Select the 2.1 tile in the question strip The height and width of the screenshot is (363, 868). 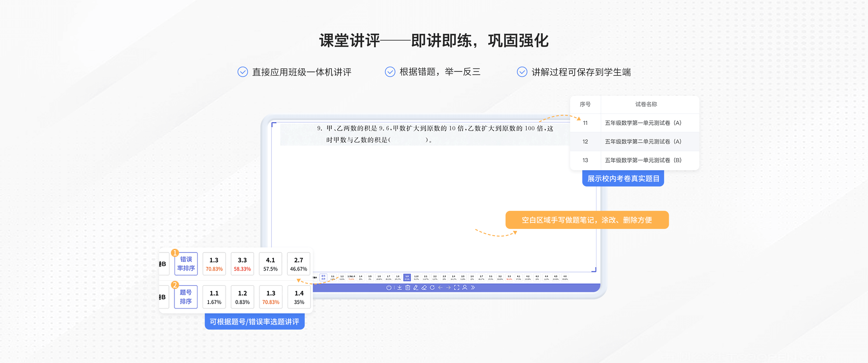point(426,277)
